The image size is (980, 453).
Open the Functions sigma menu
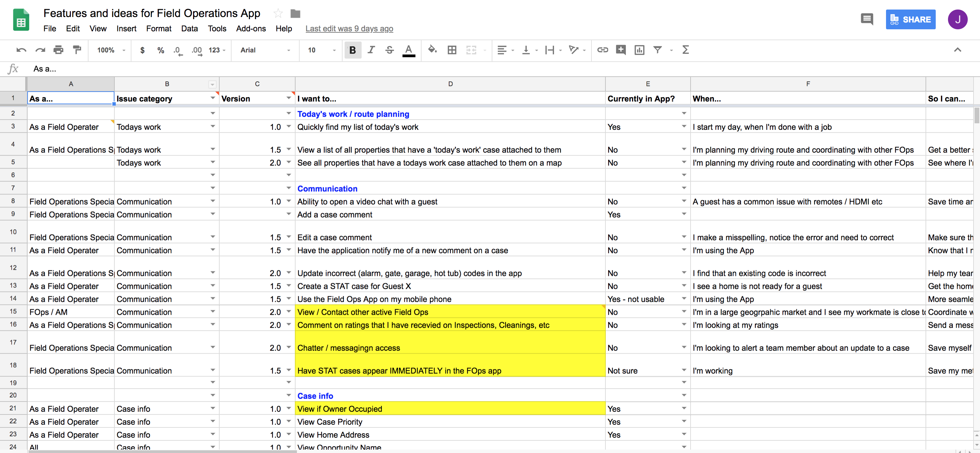point(685,50)
